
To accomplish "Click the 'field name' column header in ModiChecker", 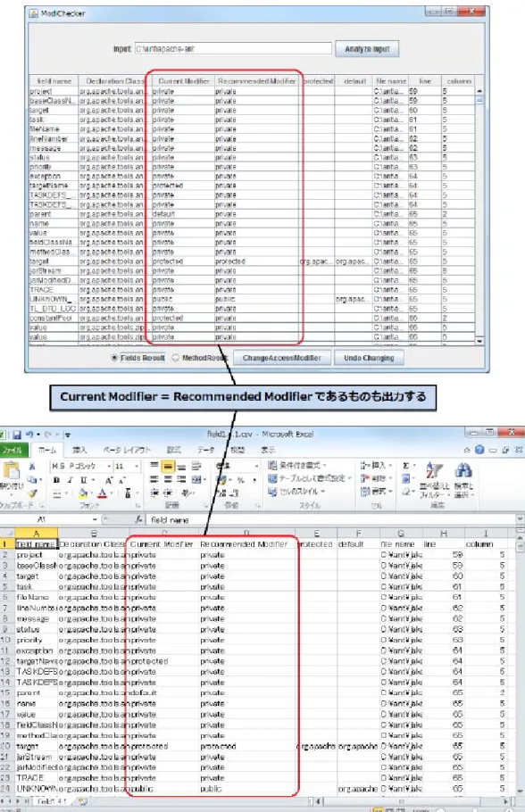I will pyautogui.click(x=54, y=81).
